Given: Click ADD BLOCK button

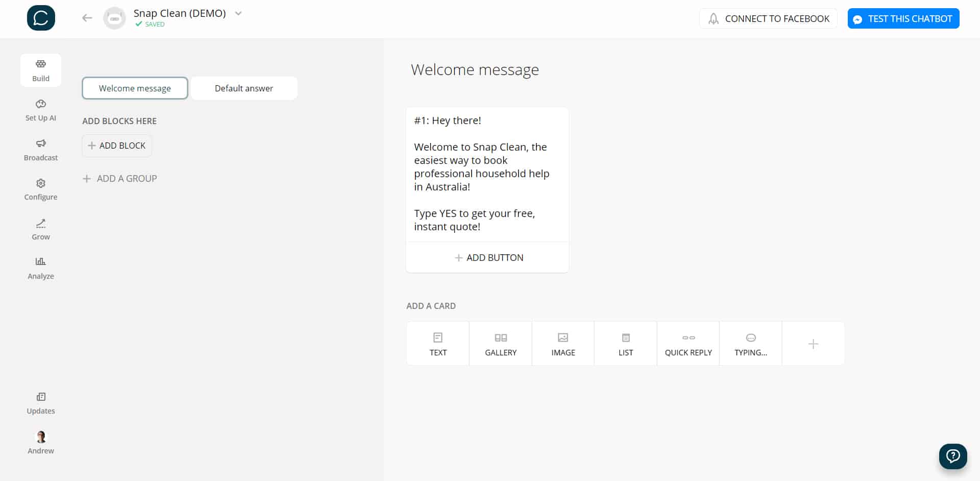Looking at the screenshot, I should pos(117,146).
